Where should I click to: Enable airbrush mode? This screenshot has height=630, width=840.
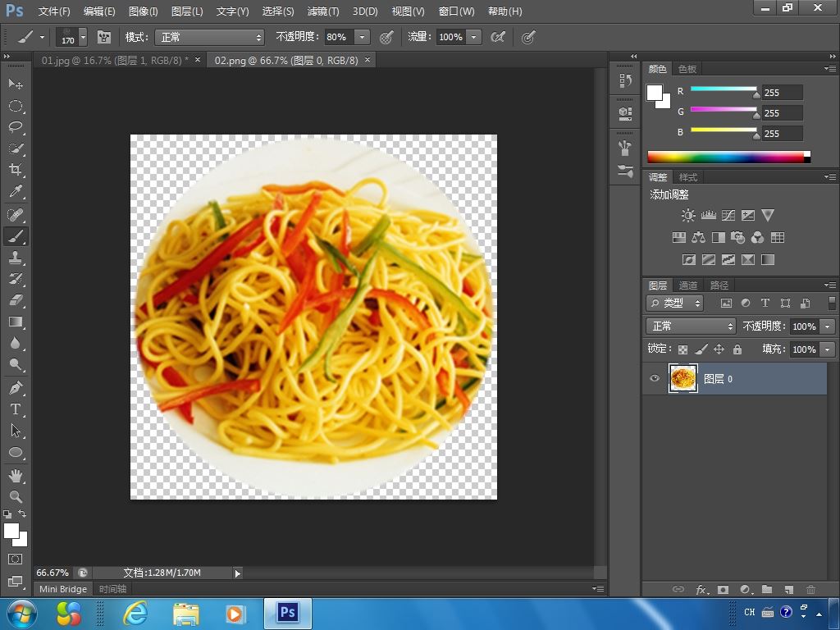[498, 37]
